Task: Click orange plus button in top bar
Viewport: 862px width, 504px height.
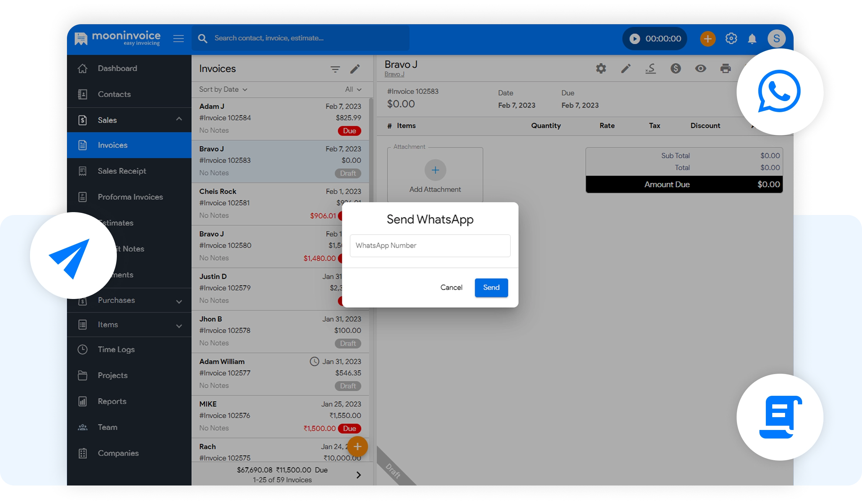Action: coord(708,38)
